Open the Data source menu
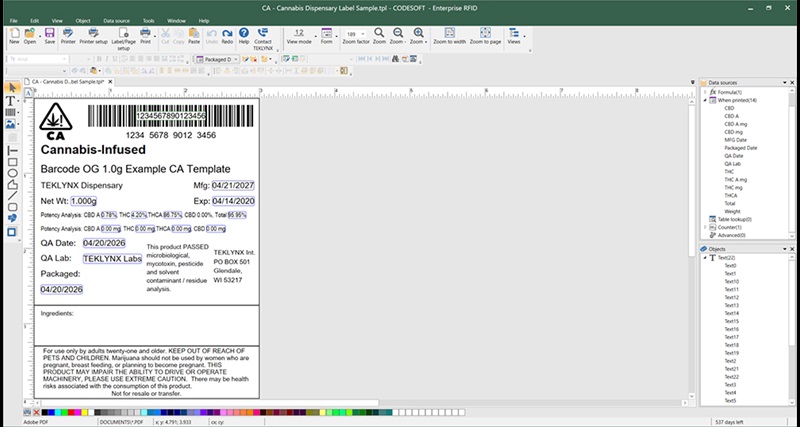Image resolution: width=800 pixels, height=427 pixels. pyautogui.click(x=116, y=21)
